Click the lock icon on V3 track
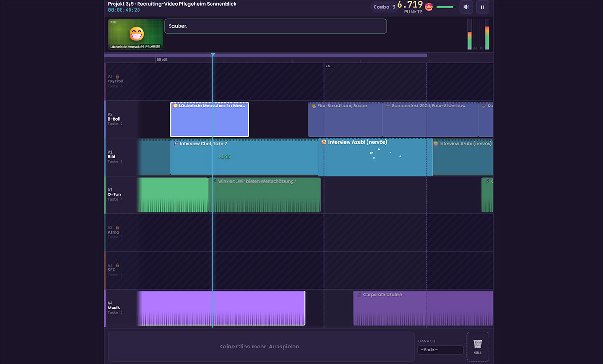603x364 pixels. [117, 76]
